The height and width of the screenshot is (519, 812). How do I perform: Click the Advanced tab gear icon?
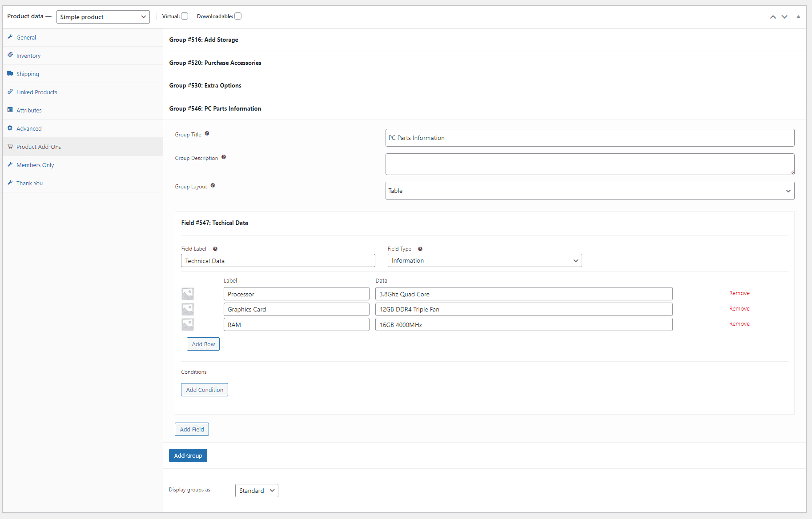tap(10, 128)
